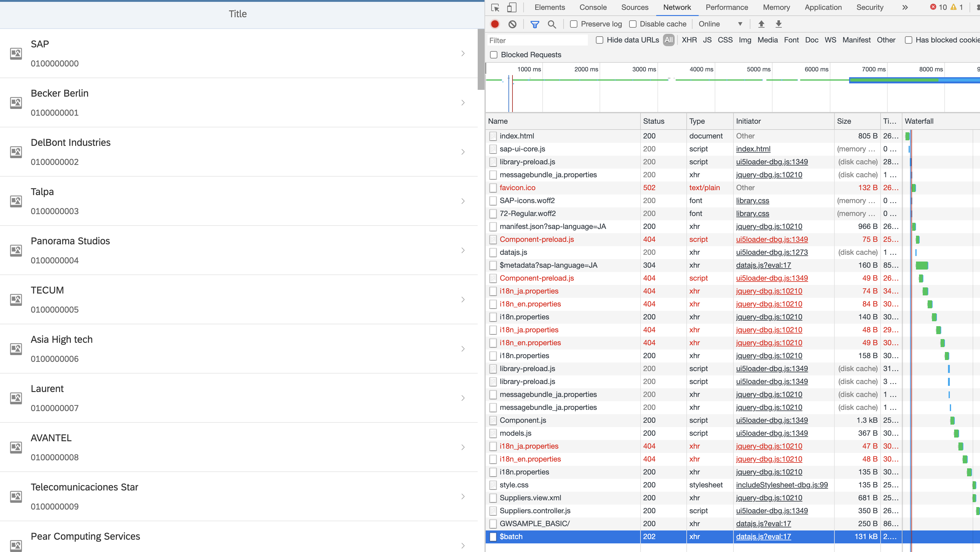Screen dimensions: 980x552
Task: Expand the Becker Berlin entry
Action: pos(463,103)
